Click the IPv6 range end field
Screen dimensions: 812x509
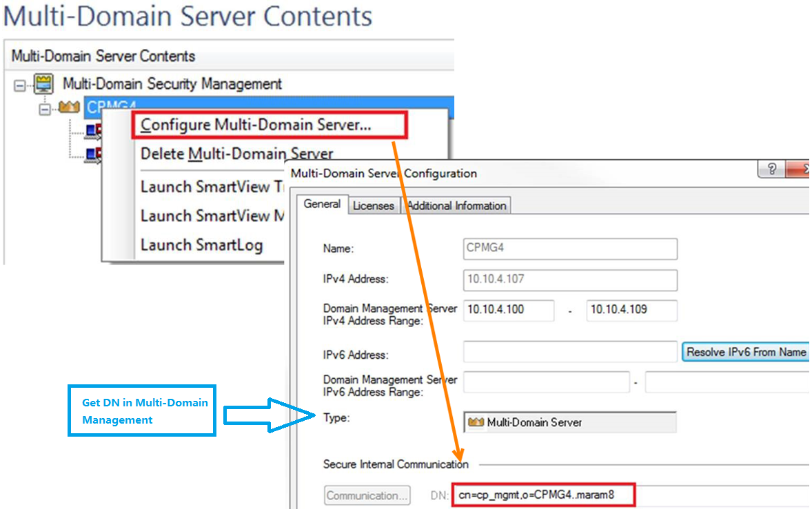pos(728,382)
